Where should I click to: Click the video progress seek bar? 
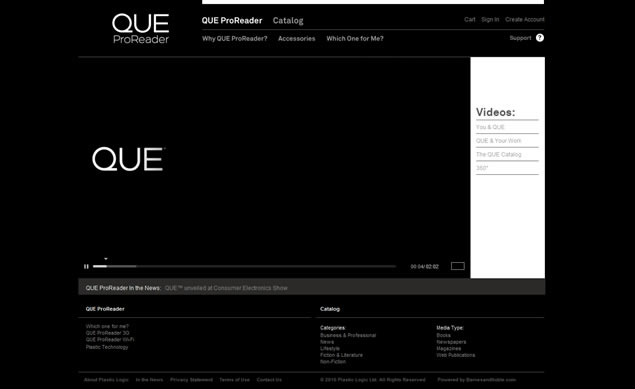[244, 266]
